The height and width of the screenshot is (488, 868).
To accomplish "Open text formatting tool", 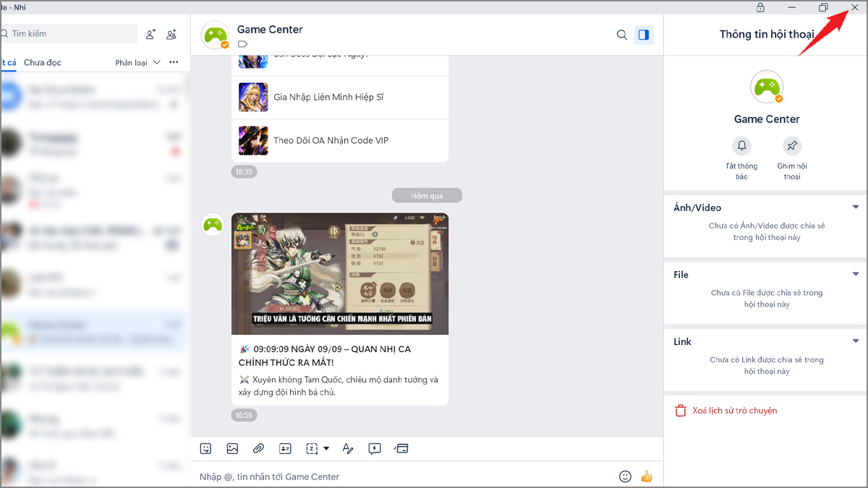I will (x=348, y=449).
